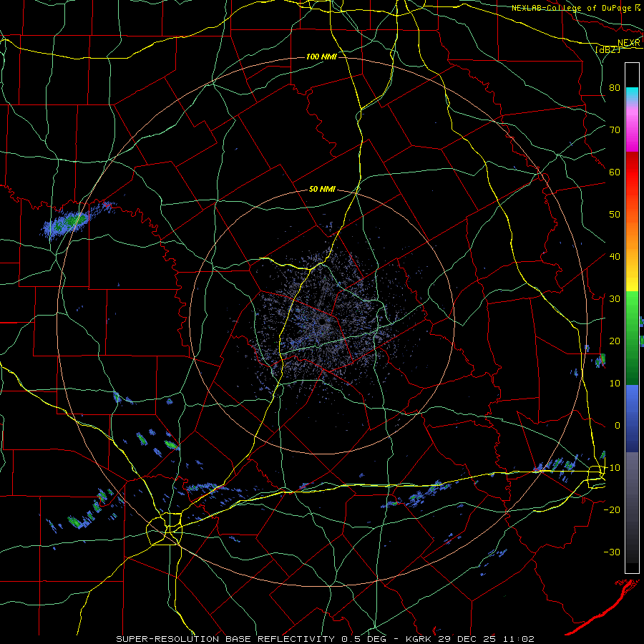The width and height of the screenshot is (644, 644).
Task: Click the NEXR label above the color bar
Action: click(x=629, y=43)
